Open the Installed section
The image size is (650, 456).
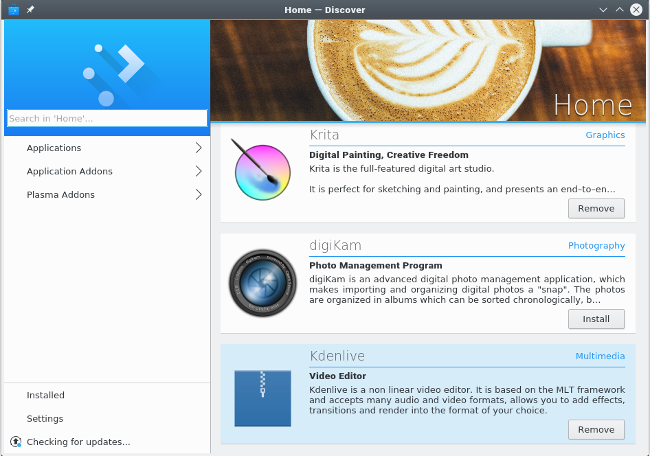tap(46, 395)
